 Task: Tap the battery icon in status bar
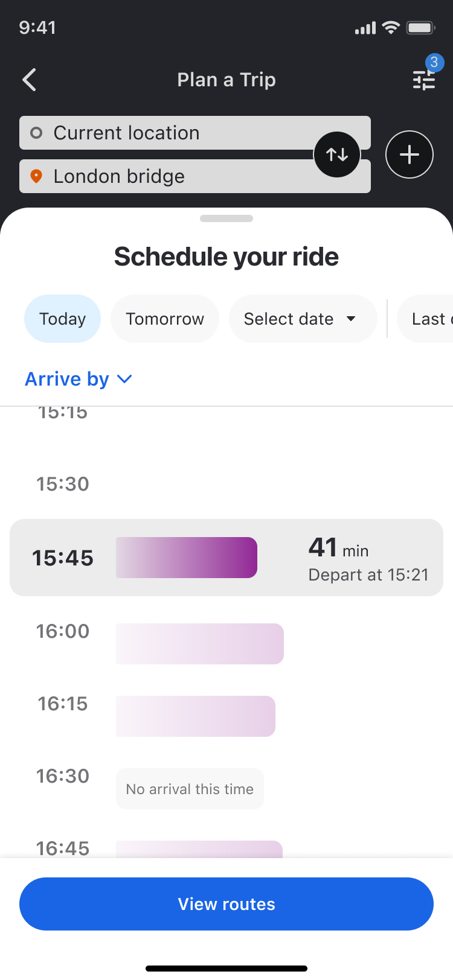[420, 28]
